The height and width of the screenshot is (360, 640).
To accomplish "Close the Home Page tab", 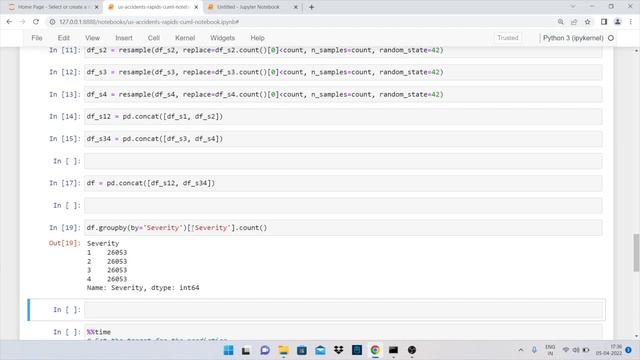I will [96, 7].
